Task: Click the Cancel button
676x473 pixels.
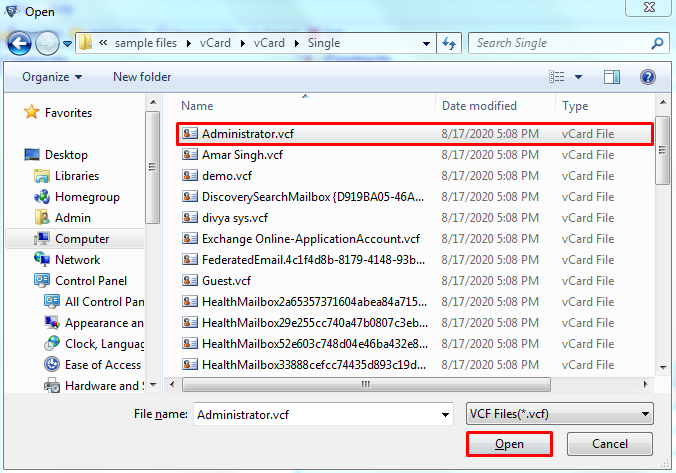Action: click(x=610, y=444)
